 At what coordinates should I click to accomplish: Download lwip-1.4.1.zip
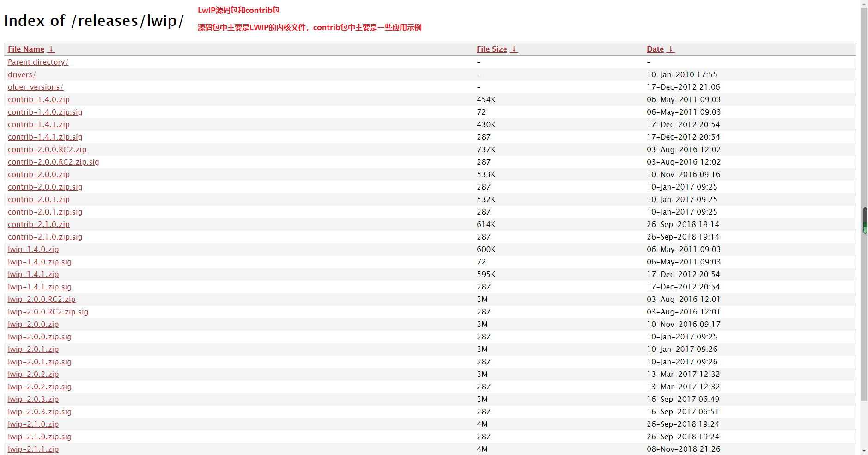click(33, 274)
